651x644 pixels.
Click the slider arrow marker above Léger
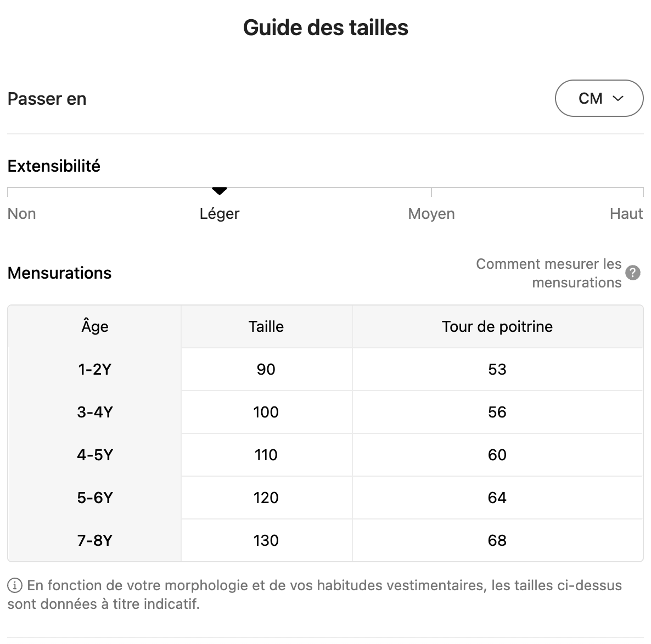coord(220,191)
